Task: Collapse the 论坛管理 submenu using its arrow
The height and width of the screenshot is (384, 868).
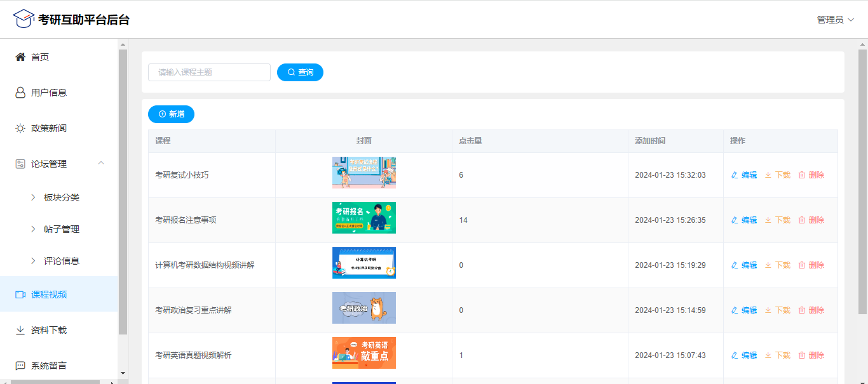Action: 101,164
